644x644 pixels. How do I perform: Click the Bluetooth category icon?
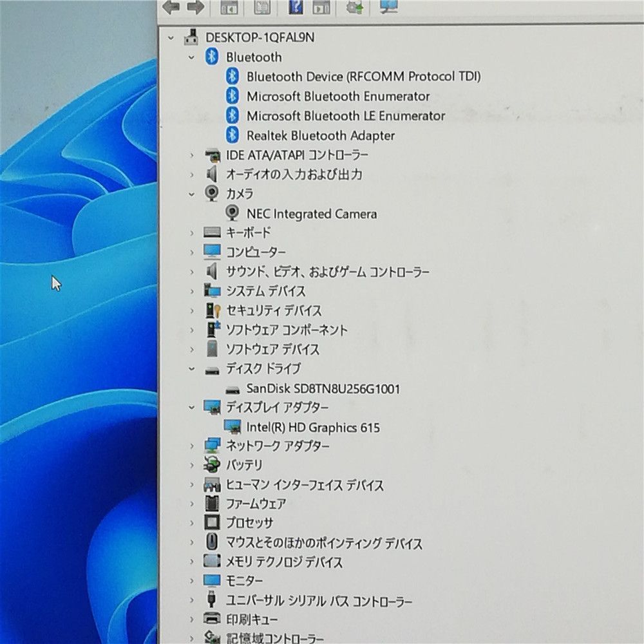coord(211,57)
